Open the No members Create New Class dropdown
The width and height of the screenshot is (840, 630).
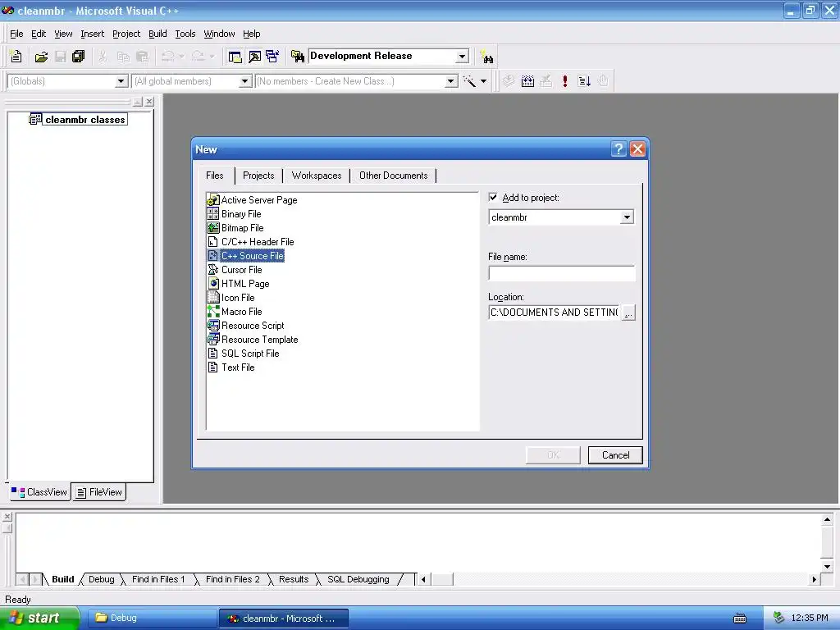pyautogui.click(x=451, y=81)
